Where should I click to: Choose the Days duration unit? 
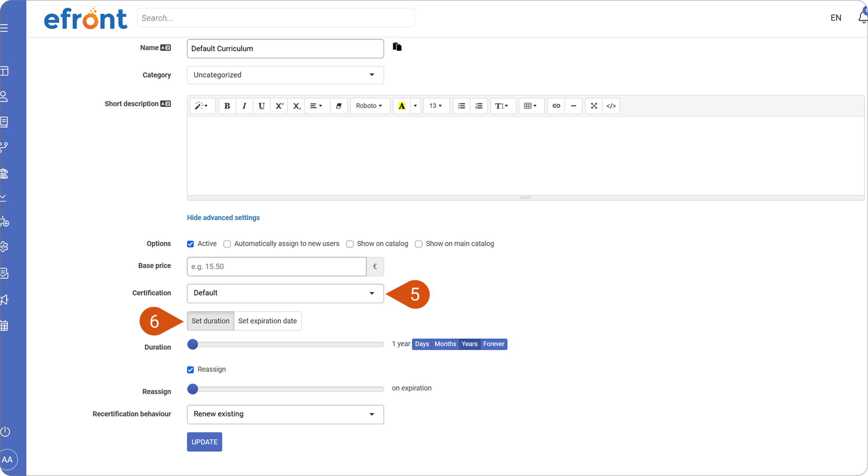pyautogui.click(x=422, y=344)
